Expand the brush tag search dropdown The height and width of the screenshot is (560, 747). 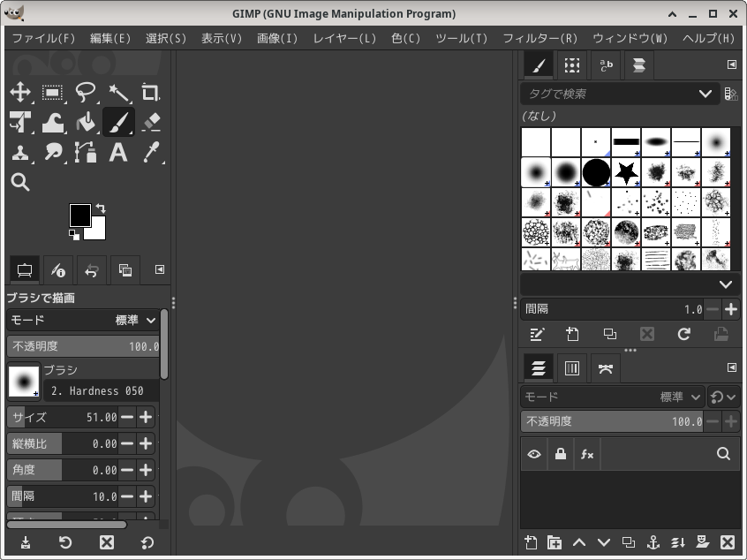705,94
